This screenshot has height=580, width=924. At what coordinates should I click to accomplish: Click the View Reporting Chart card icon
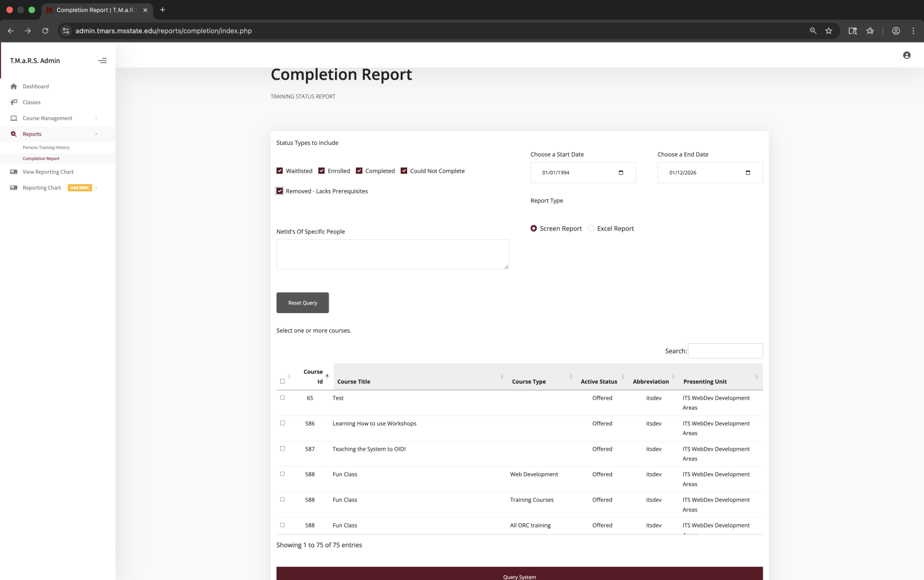pos(13,172)
